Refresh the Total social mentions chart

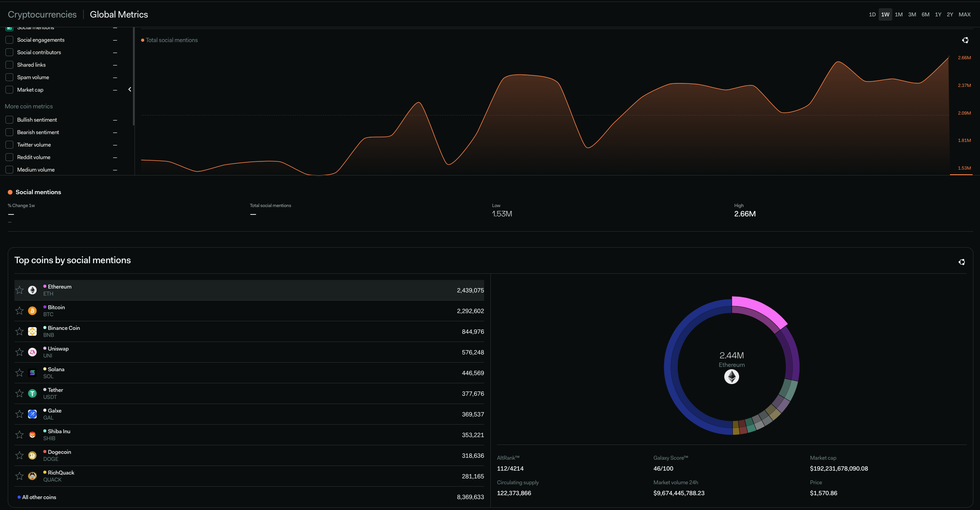click(x=965, y=40)
